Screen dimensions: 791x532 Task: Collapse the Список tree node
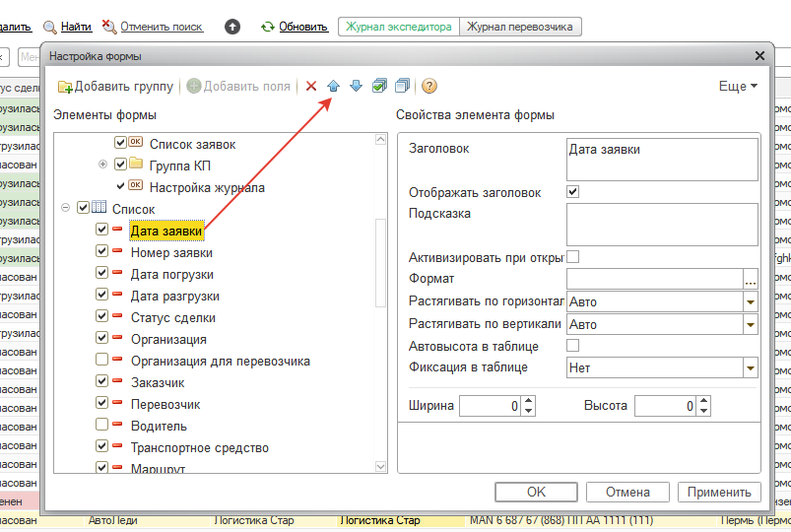click(x=65, y=208)
